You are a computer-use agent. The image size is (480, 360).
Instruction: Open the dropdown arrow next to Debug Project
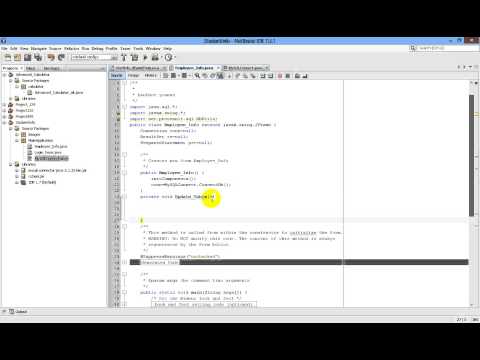pyautogui.click(x=161, y=57)
